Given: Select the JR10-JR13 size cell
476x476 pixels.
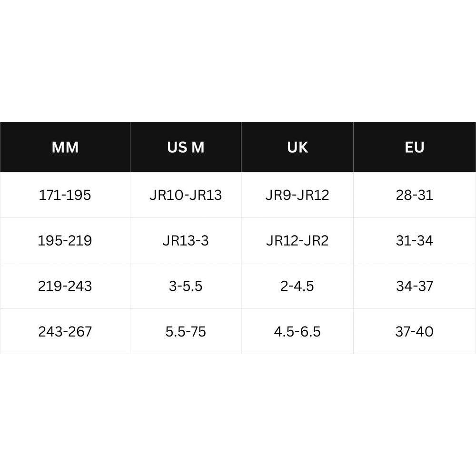Looking at the screenshot, I should (186, 195).
